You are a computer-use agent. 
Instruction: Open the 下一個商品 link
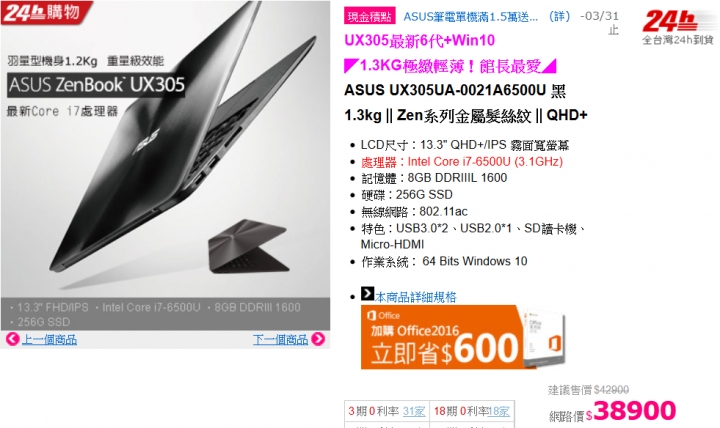280,340
